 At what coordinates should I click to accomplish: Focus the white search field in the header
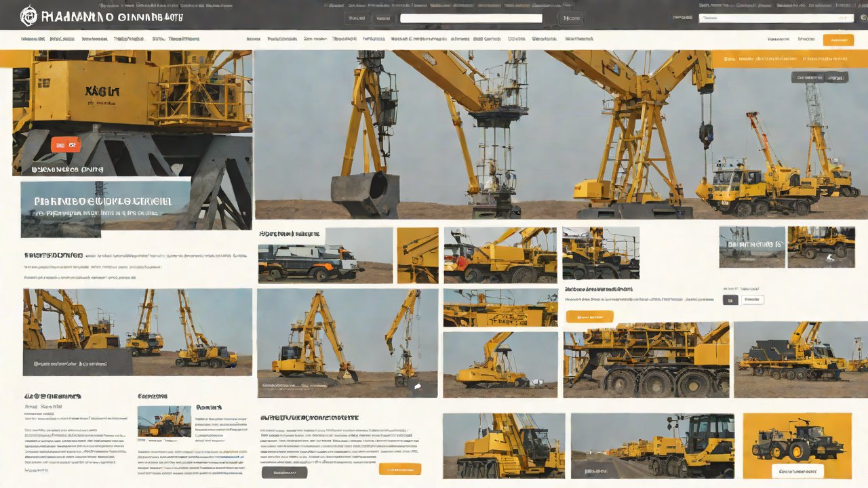click(471, 19)
